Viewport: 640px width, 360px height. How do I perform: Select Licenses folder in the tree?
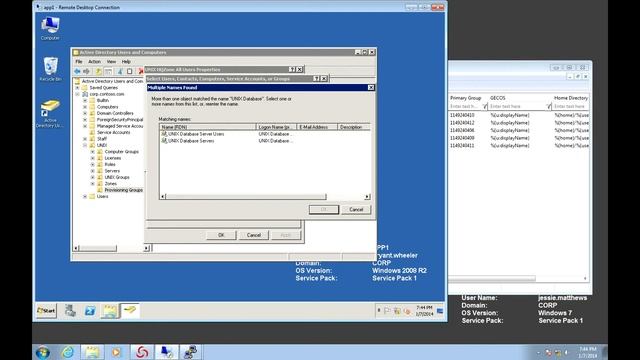tap(113, 158)
